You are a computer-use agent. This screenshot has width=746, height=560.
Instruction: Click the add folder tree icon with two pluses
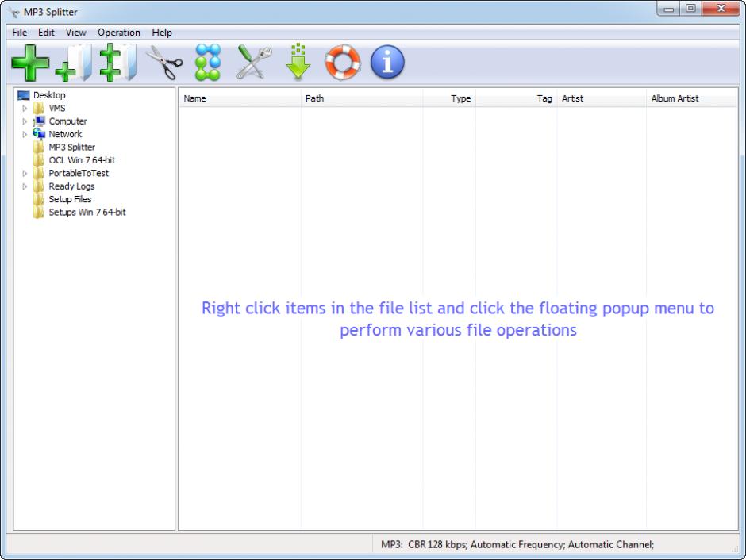point(118,63)
